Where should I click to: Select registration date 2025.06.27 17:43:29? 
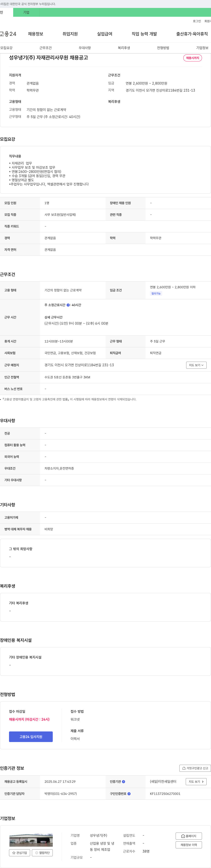pyautogui.click(x=60, y=781)
